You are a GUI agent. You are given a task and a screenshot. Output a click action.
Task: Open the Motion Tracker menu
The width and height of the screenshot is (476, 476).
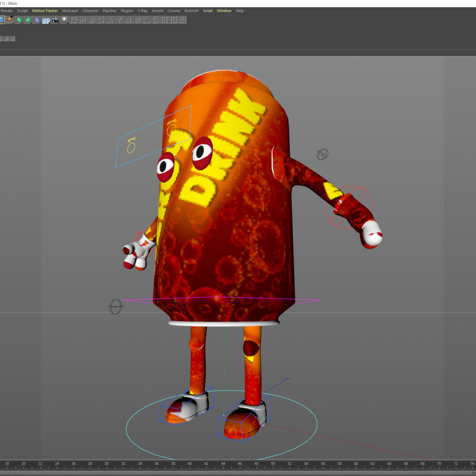(x=45, y=10)
